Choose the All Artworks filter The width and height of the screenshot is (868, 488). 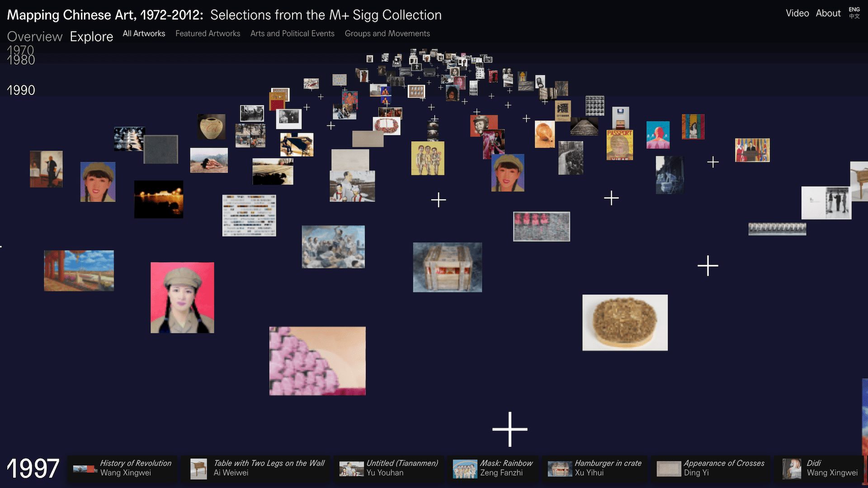coord(144,33)
